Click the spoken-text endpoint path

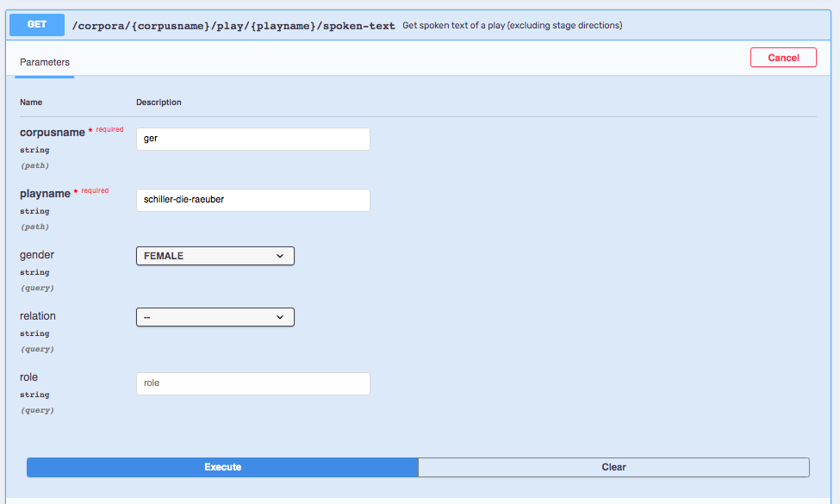click(x=233, y=26)
